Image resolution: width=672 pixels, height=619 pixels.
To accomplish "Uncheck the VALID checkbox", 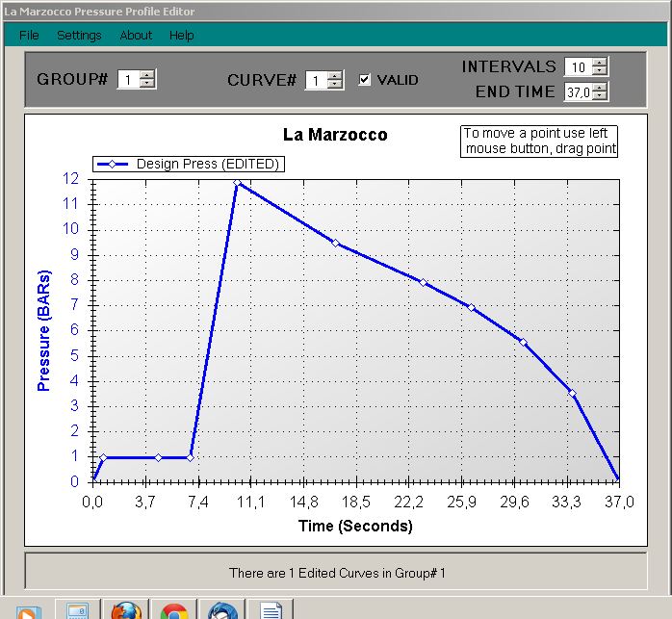I will tap(364, 80).
